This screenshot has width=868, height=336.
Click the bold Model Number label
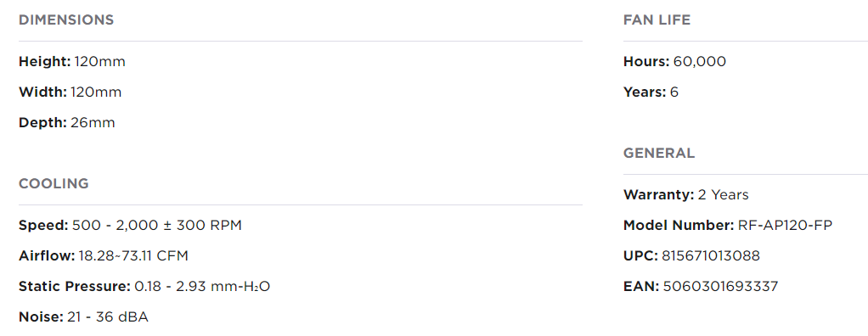(x=679, y=226)
